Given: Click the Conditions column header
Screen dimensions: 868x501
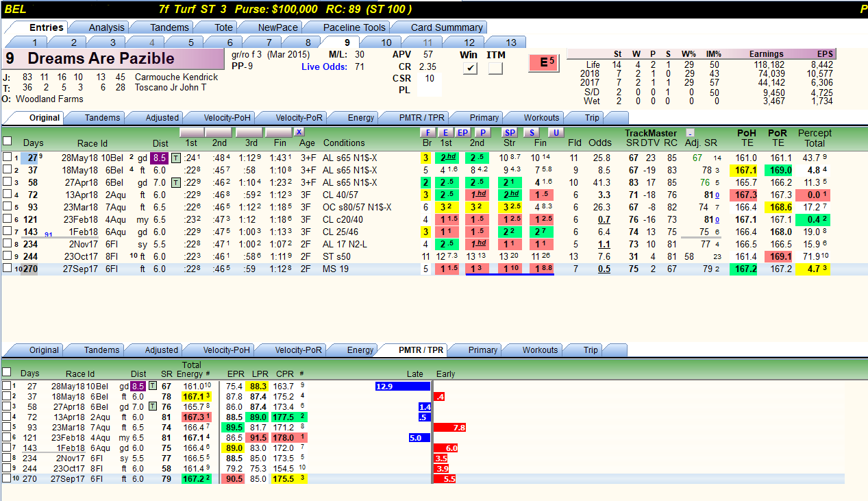Looking at the screenshot, I should 344,143.
